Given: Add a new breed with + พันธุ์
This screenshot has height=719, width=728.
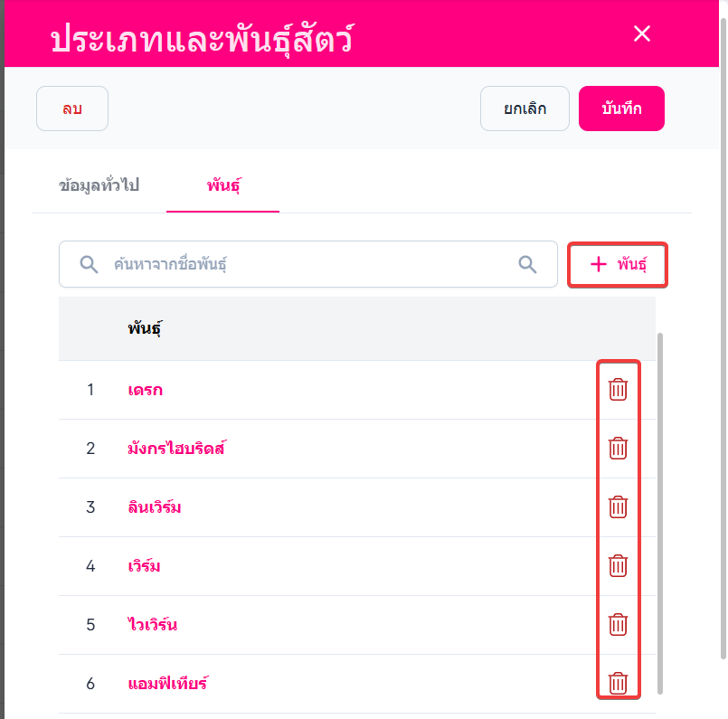Looking at the screenshot, I should [618, 264].
